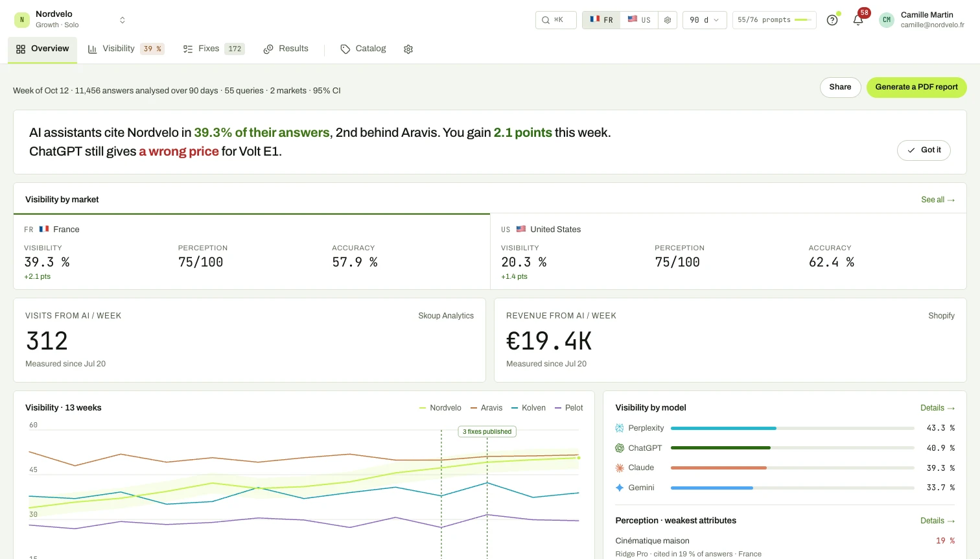Click the Skoup Analytics source label
Viewport: 980px width, 559px height.
(446, 316)
